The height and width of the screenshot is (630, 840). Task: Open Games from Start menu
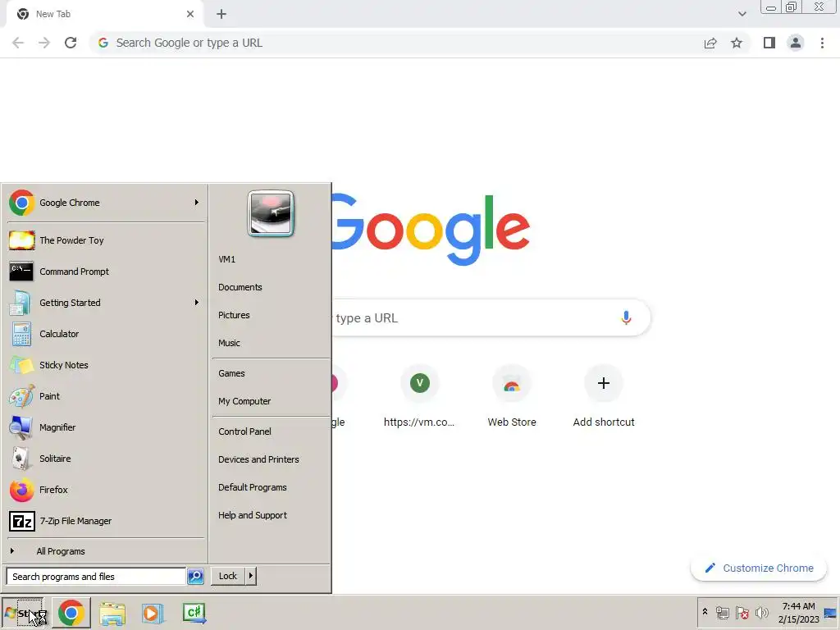pos(231,373)
